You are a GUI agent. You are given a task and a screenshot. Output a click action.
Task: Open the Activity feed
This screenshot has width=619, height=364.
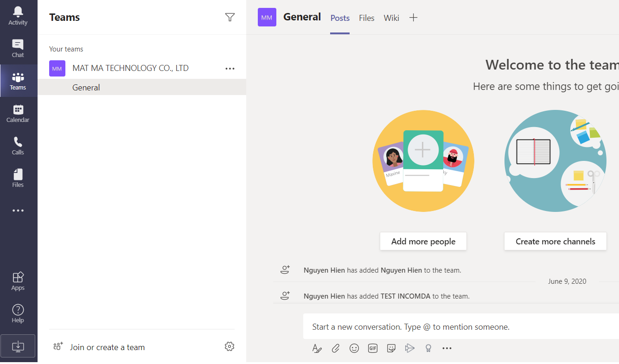pyautogui.click(x=18, y=16)
